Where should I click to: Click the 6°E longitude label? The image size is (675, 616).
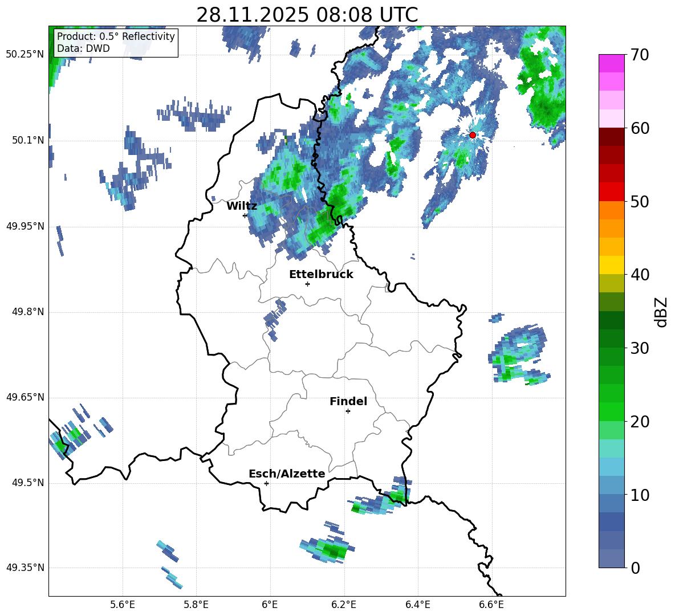tap(270, 605)
